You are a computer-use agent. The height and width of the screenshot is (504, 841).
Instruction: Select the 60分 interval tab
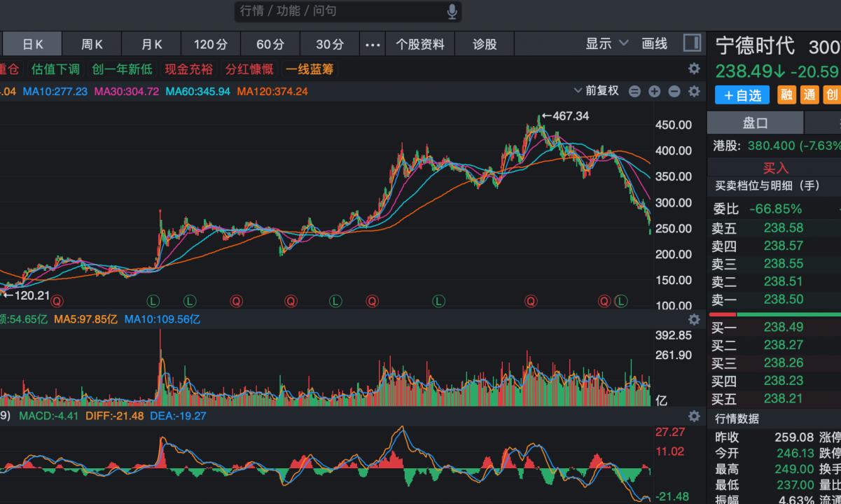point(270,44)
